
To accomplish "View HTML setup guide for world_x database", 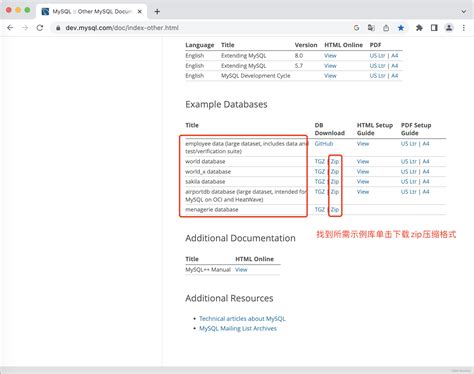I will pos(363,172).
